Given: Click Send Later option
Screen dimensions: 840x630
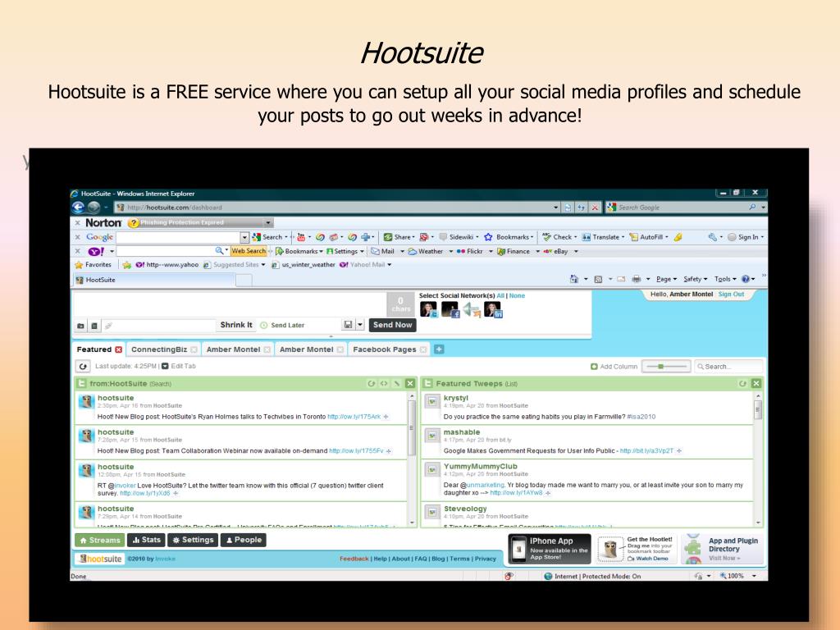Looking at the screenshot, I should point(282,325).
